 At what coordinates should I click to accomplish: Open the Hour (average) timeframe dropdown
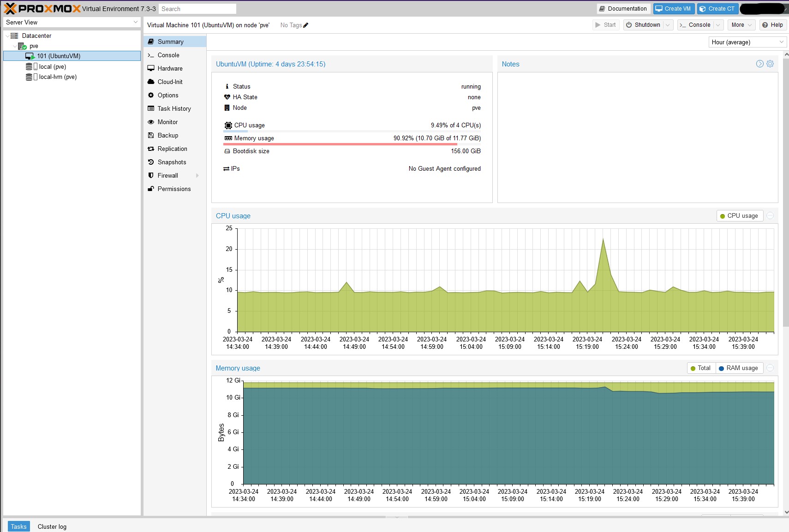(x=747, y=42)
